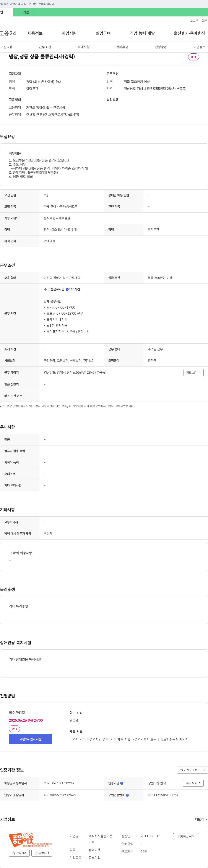Click job title 냉장,냉동 상품 물류관리자(경력)

pos(42,57)
